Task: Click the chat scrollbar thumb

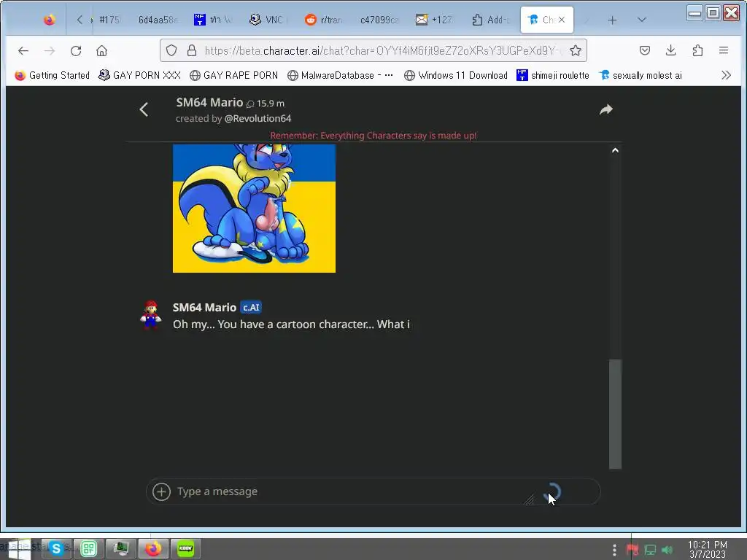Action: [615, 413]
